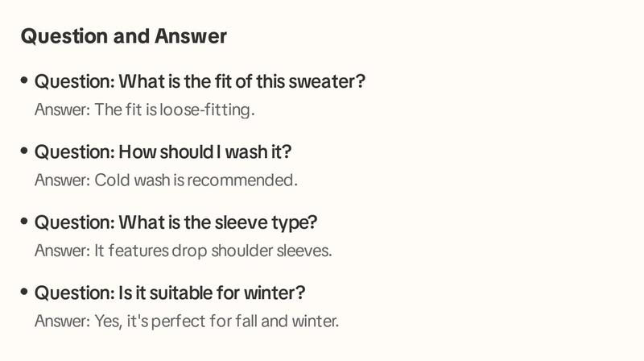Viewport: 644px width, 361px height.
Task: Click the drop shoulder sleeves answer
Action: [x=184, y=251]
